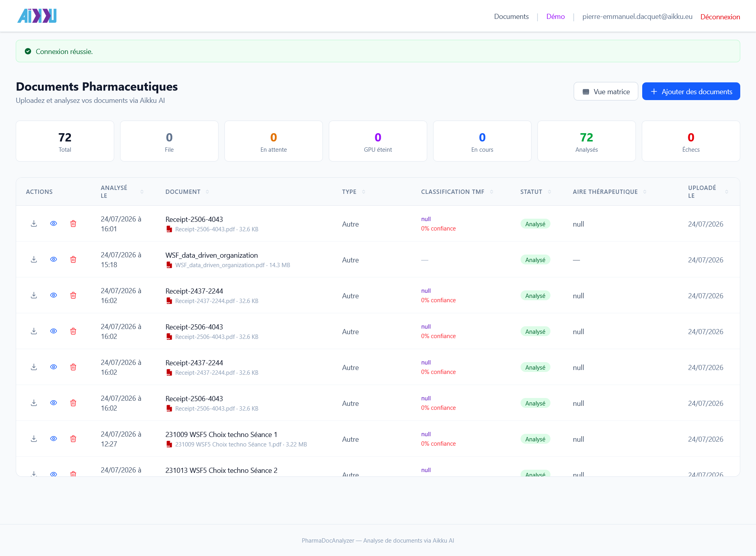Download the first Receipt-2506-4043 document

point(34,223)
